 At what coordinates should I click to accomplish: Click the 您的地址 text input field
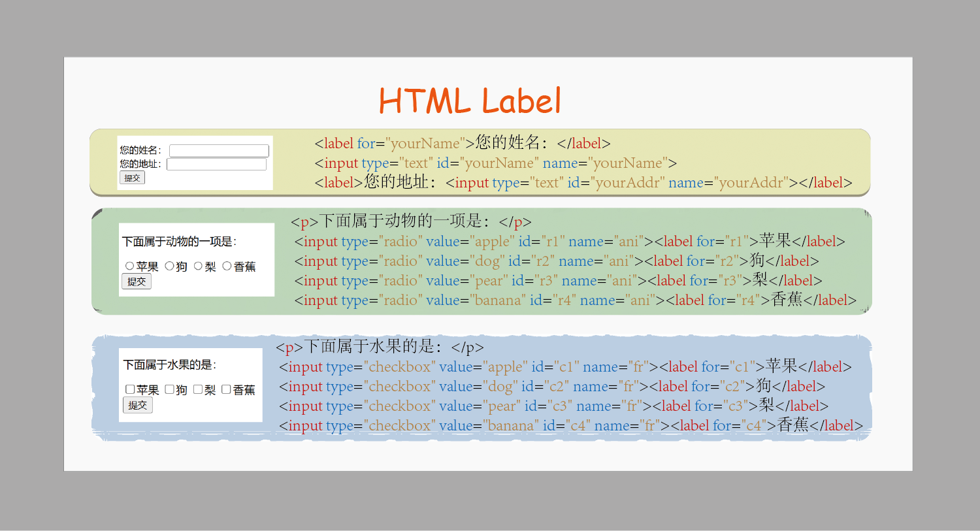[x=216, y=165]
